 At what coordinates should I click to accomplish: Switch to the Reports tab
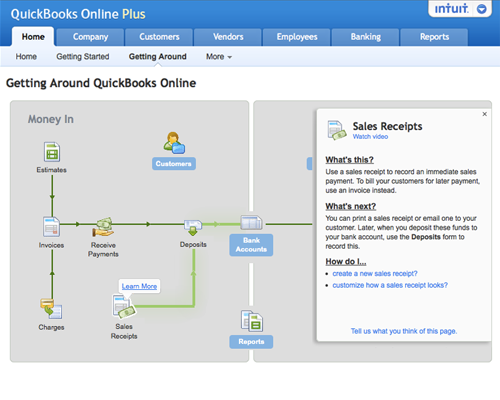[x=434, y=37]
